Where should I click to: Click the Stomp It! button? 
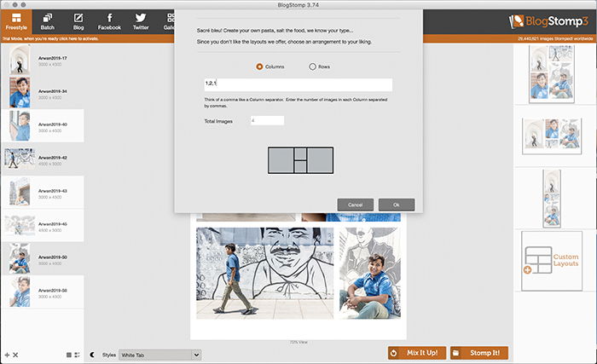pyautogui.click(x=479, y=352)
